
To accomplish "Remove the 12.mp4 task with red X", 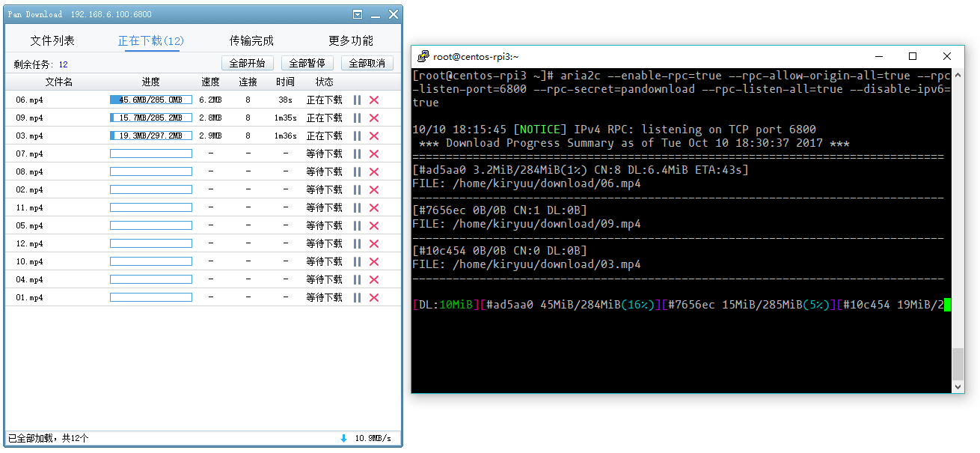I will point(374,243).
